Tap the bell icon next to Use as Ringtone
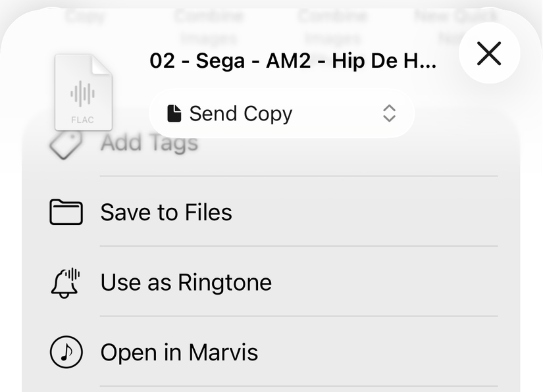 66,282
